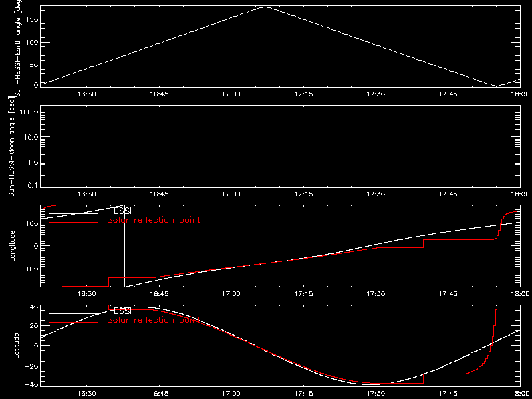Click 18:00 under the Latitude plot
The height and width of the screenshot is (399, 532).
tap(520, 394)
